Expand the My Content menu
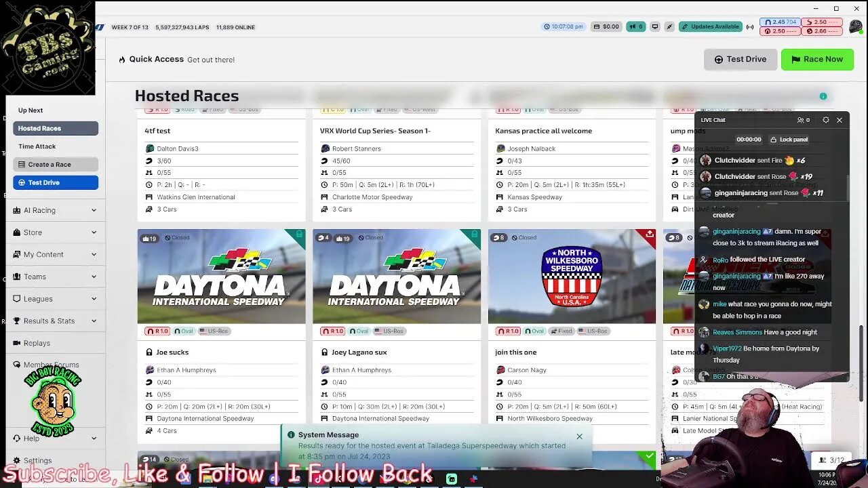868x488 pixels. [x=56, y=254]
